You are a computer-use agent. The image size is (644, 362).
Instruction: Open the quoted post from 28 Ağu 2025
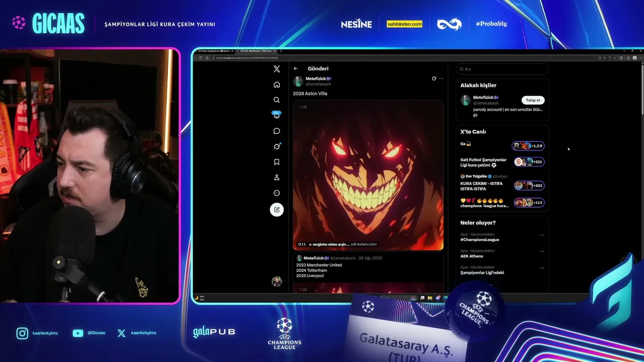pos(368,273)
